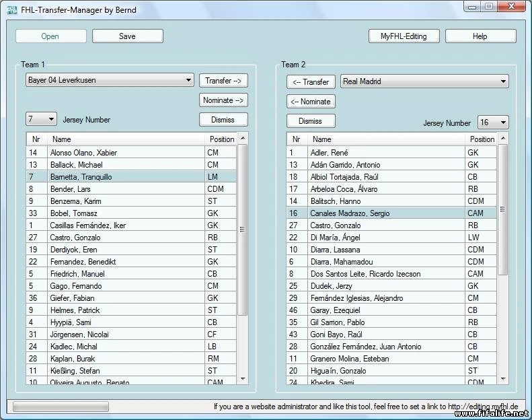Click Team 1 list scroll-down arrow
The image size is (532, 420).
[243, 379]
